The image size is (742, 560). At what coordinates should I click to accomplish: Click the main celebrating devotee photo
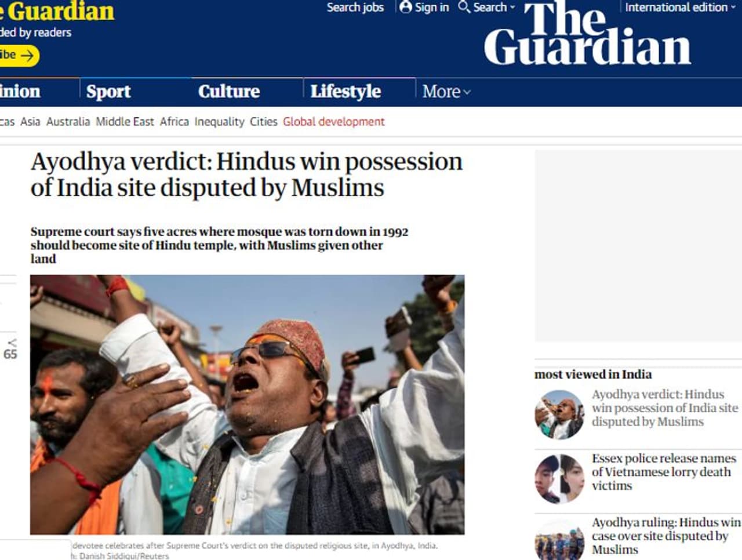[x=248, y=405]
